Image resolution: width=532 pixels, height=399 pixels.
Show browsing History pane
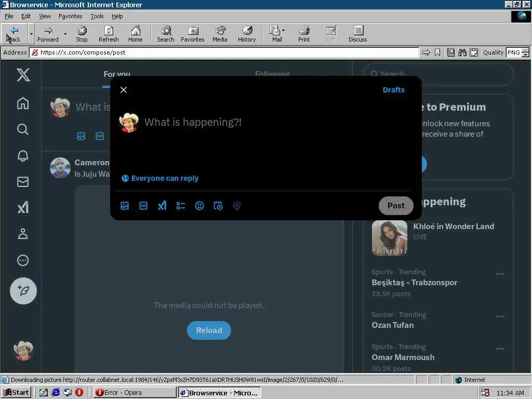(x=247, y=34)
